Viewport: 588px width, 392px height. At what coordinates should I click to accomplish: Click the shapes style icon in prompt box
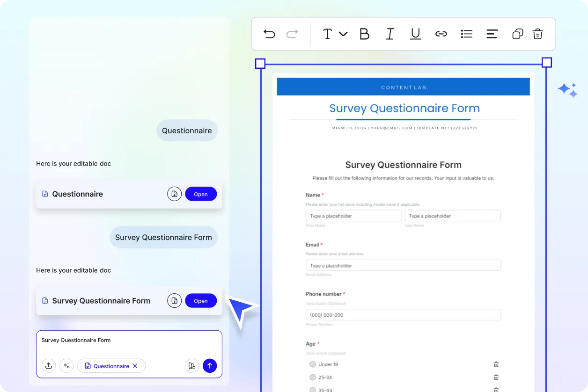(192, 366)
